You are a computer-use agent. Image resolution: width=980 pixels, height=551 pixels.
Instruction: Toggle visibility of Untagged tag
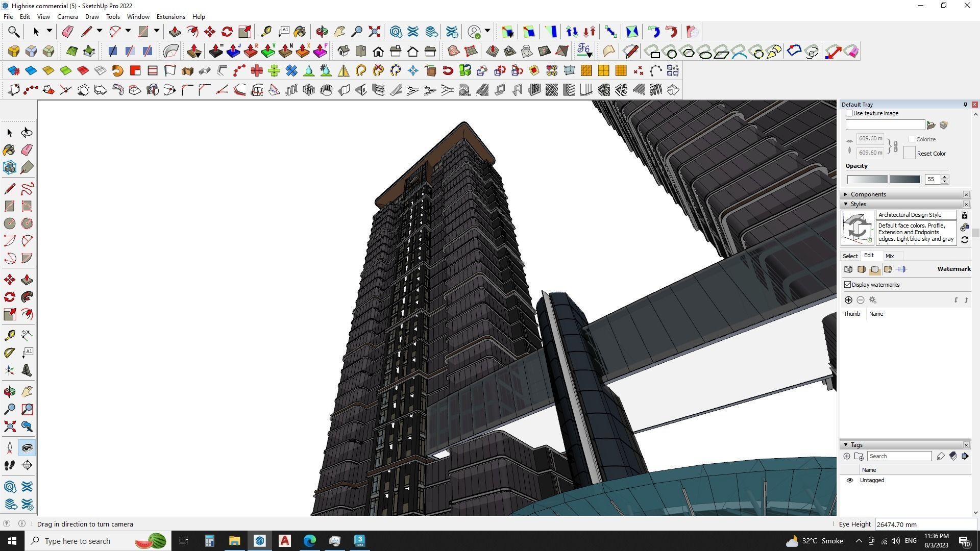tap(850, 480)
